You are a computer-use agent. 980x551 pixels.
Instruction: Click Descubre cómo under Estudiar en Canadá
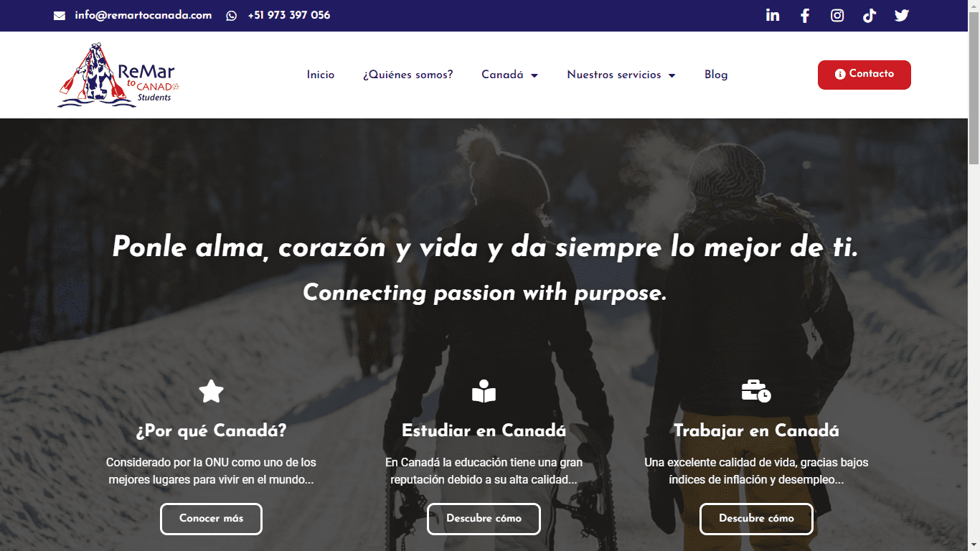484,519
